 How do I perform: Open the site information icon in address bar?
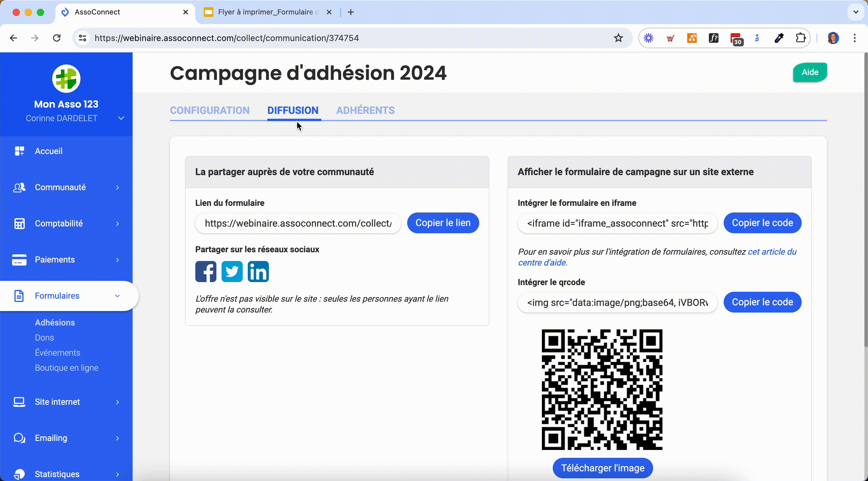coord(83,38)
